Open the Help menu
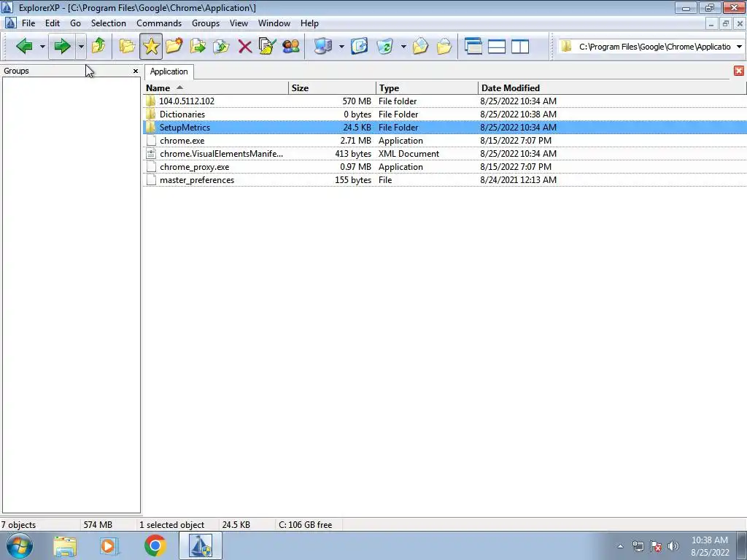This screenshot has width=747, height=560. pyautogui.click(x=309, y=23)
